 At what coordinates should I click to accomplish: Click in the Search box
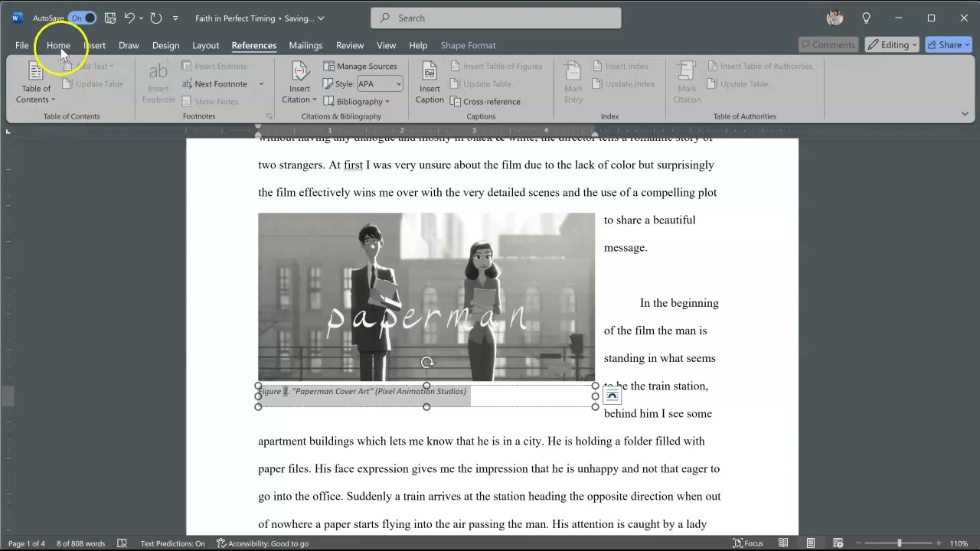pyautogui.click(x=496, y=18)
